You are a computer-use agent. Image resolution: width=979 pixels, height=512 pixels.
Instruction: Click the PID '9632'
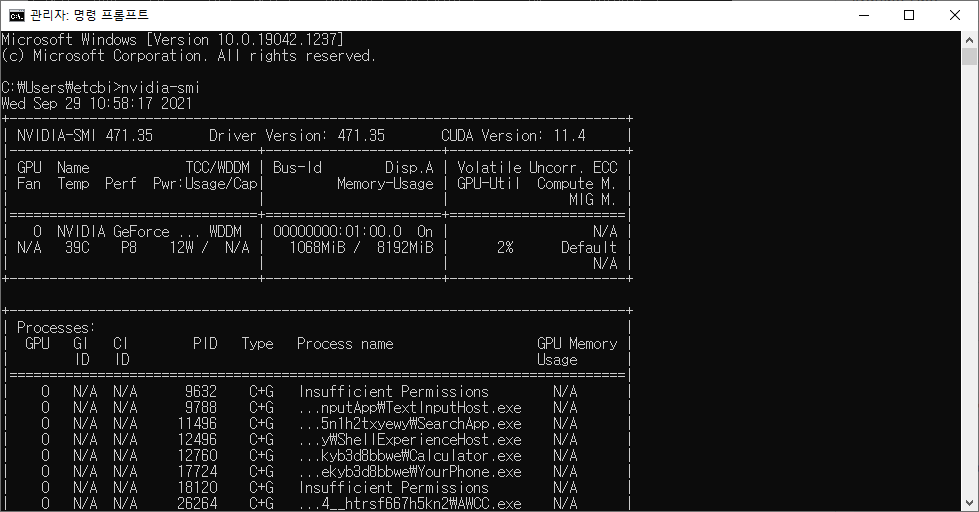[201, 392]
